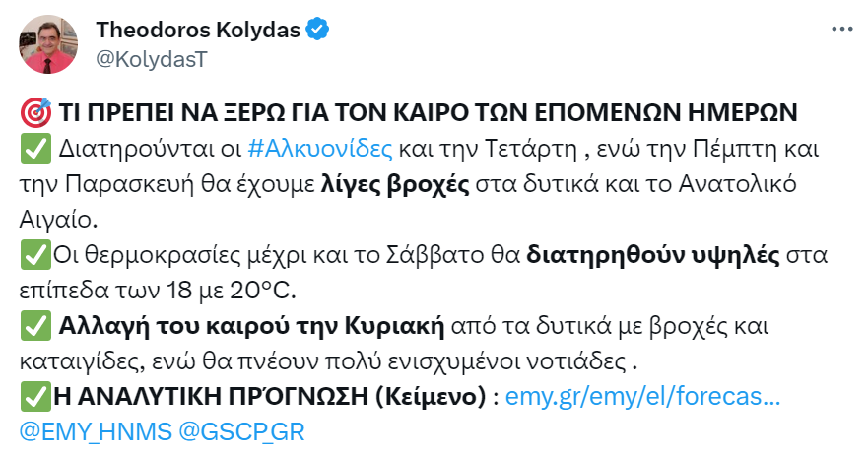Image resolution: width=868 pixels, height=458 pixels.
Task: Click the check mark beside Διατηρούνται
Action: pyautogui.click(x=31, y=150)
